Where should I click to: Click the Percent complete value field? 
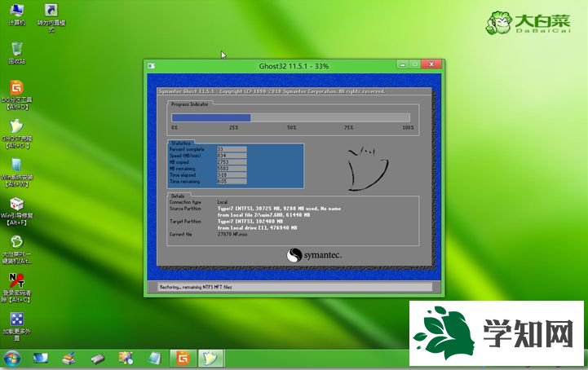tap(232, 149)
